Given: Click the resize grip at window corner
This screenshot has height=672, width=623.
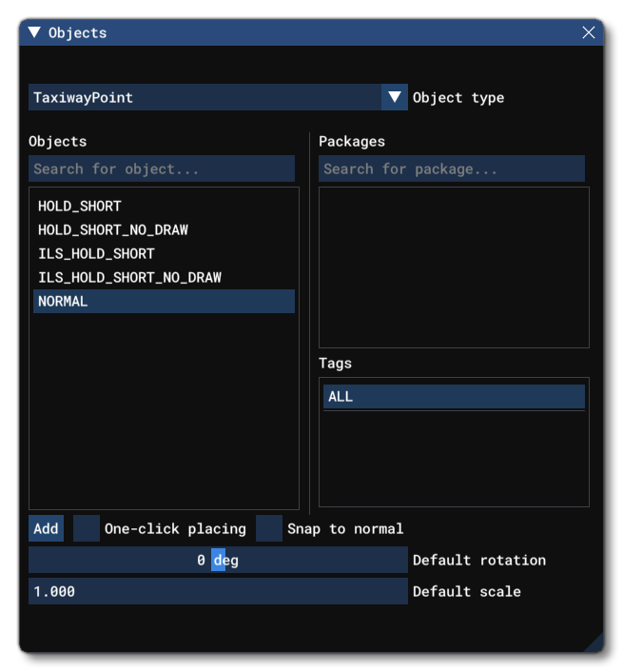Looking at the screenshot, I should (x=594, y=643).
